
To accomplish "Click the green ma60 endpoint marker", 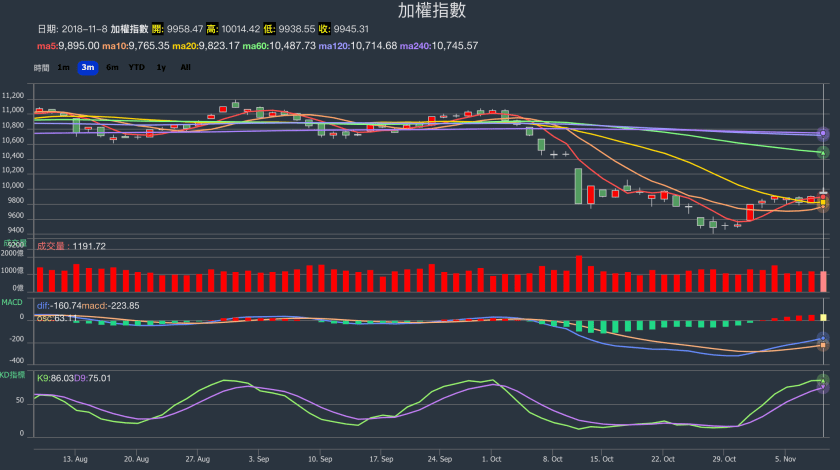I will pyautogui.click(x=823, y=152).
